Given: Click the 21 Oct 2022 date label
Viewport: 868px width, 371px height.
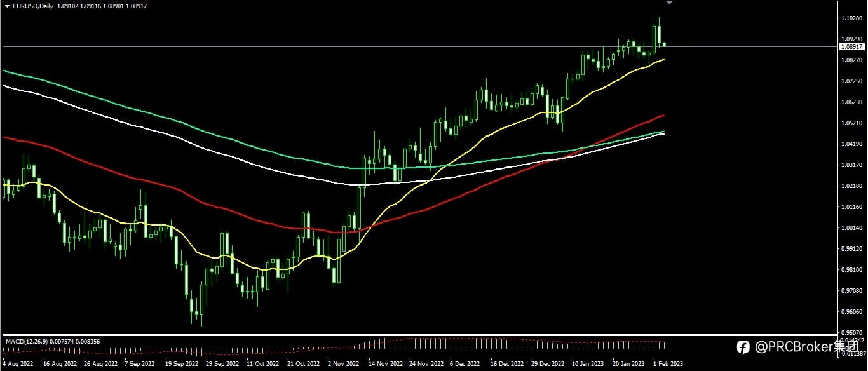Looking at the screenshot, I should point(304,364).
